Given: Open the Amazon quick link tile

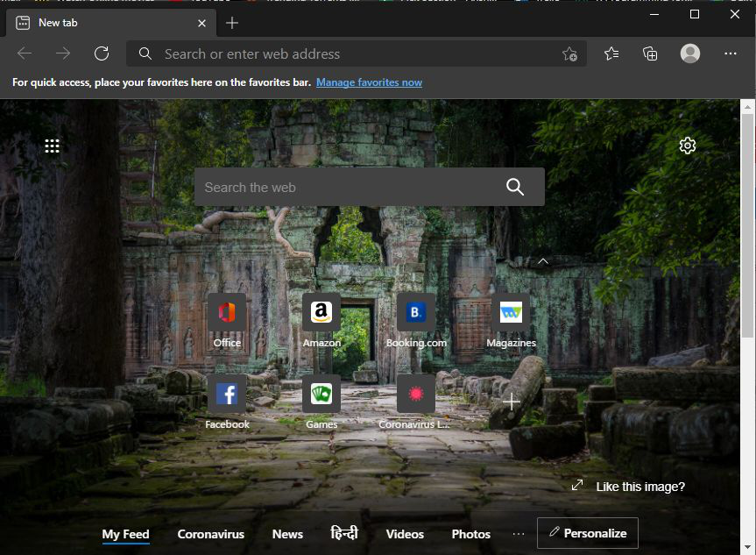Looking at the screenshot, I should coord(321,312).
